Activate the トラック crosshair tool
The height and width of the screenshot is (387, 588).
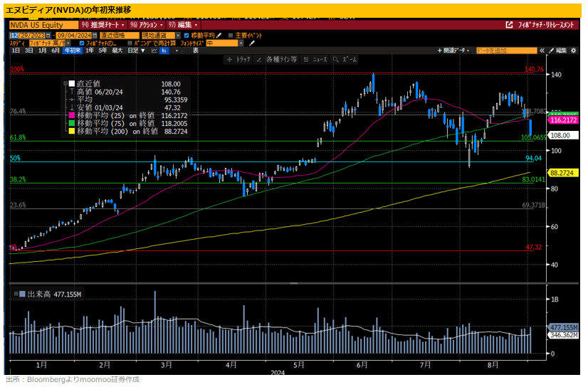[238, 60]
